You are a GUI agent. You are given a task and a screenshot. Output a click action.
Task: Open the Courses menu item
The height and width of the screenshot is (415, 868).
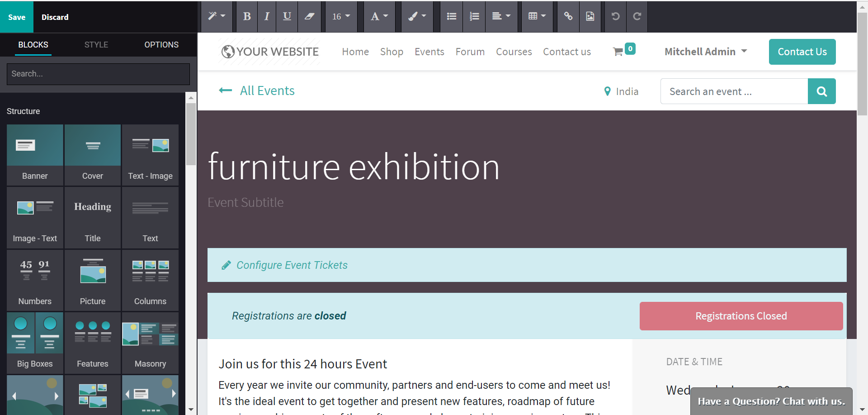(514, 52)
